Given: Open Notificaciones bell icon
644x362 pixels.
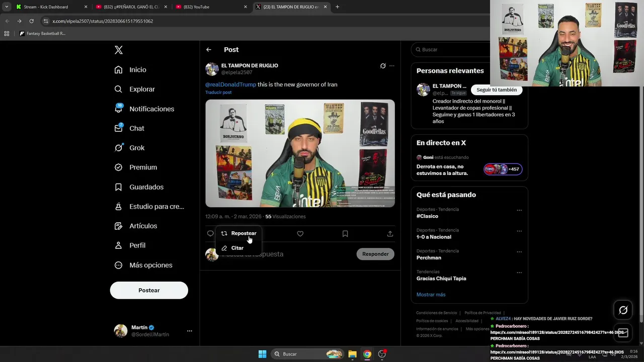Looking at the screenshot, I should click(118, 109).
